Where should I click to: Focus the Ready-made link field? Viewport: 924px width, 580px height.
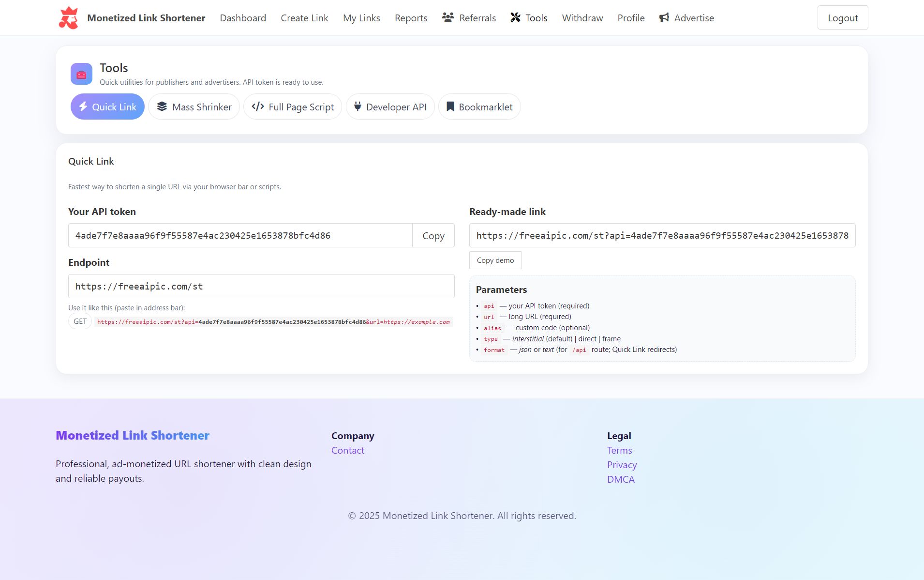coord(662,236)
